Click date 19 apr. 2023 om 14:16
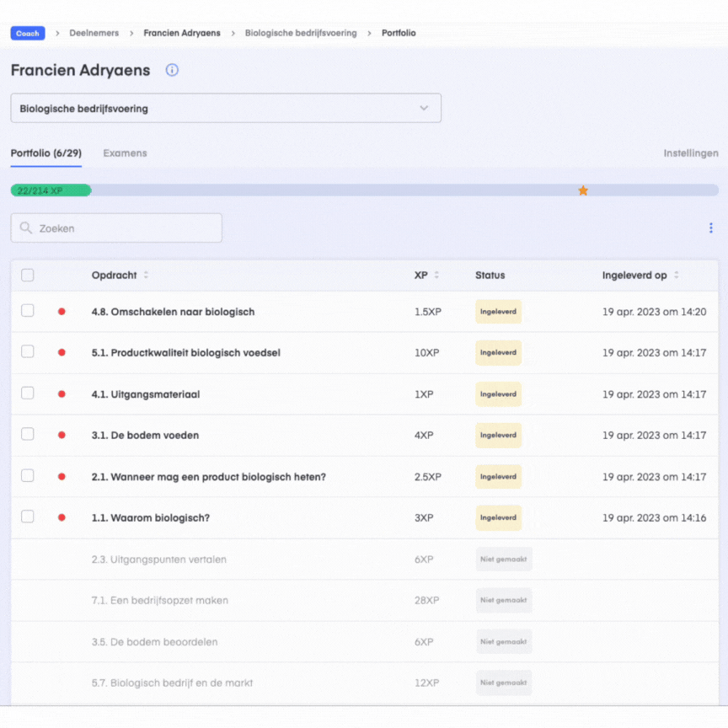The height and width of the screenshot is (728, 728). click(x=654, y=517)
